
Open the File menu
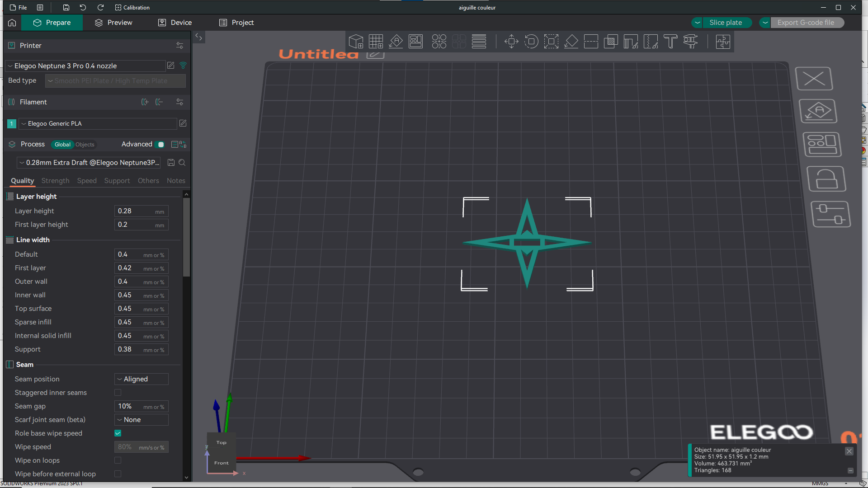19,7
